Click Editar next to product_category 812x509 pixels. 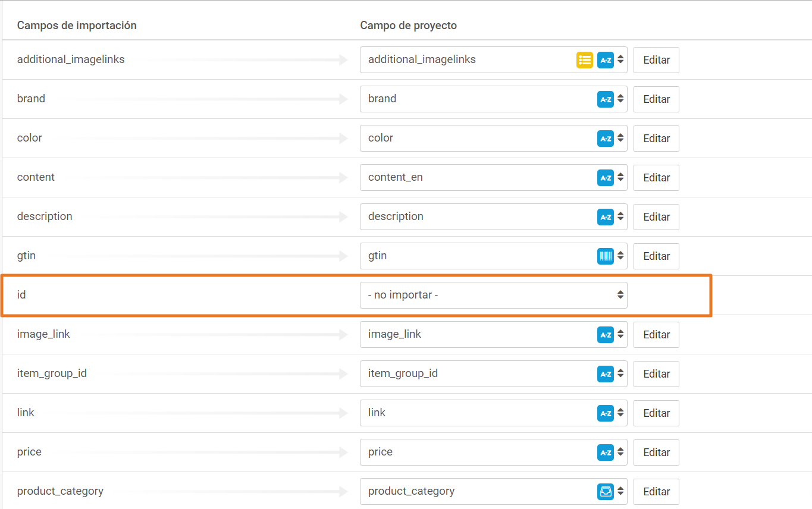(656, 492)
